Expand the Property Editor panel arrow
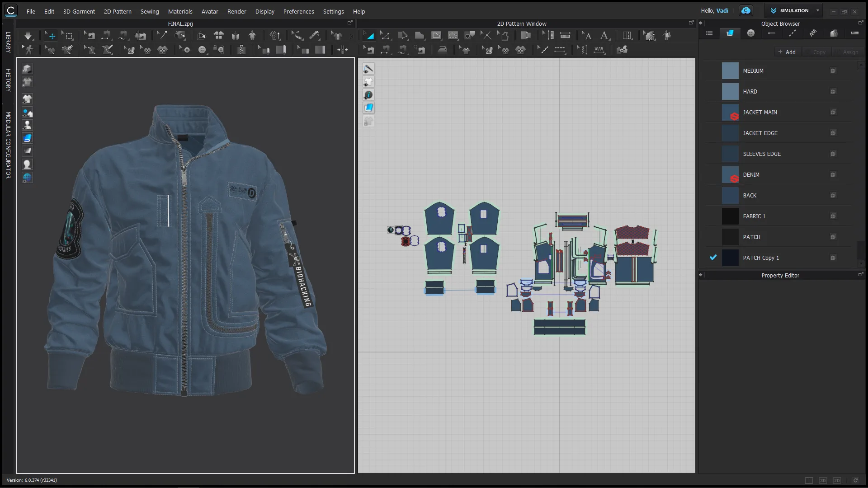Screen dimensions: 868x488 click(700, 274)
